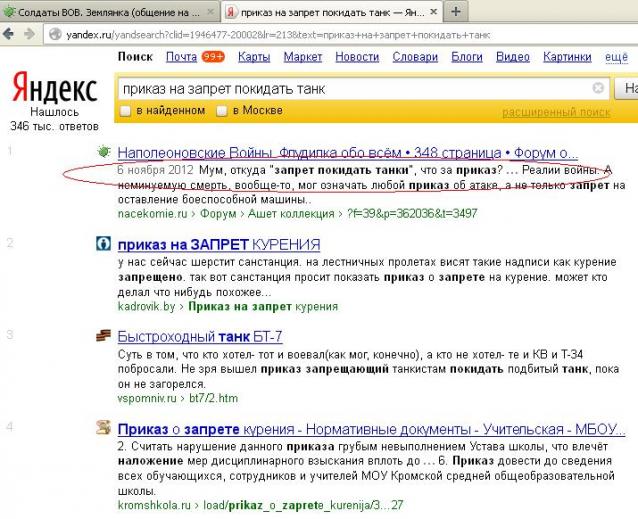This screenshot has width=638, height=519.
Task: Click the snippet text у нас сейчас шерстит санстанция
Action: [x=209, y=262]
